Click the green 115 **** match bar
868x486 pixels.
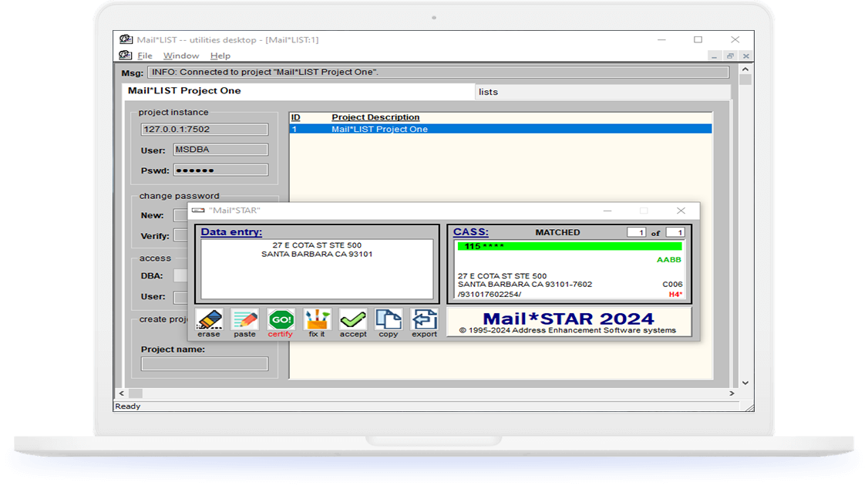(x=570, y=246)
